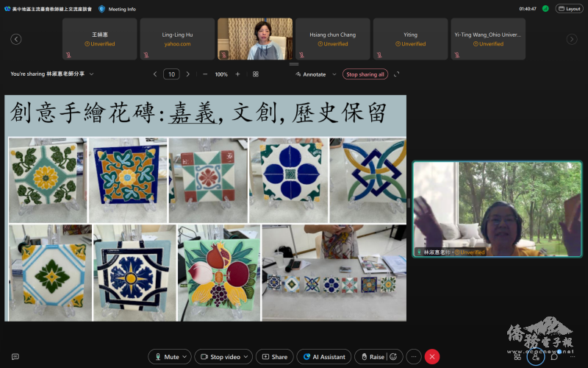Click the page number field showing 10
The width and height of the screenshot is (588, 368).
click(x=171, y=74)
